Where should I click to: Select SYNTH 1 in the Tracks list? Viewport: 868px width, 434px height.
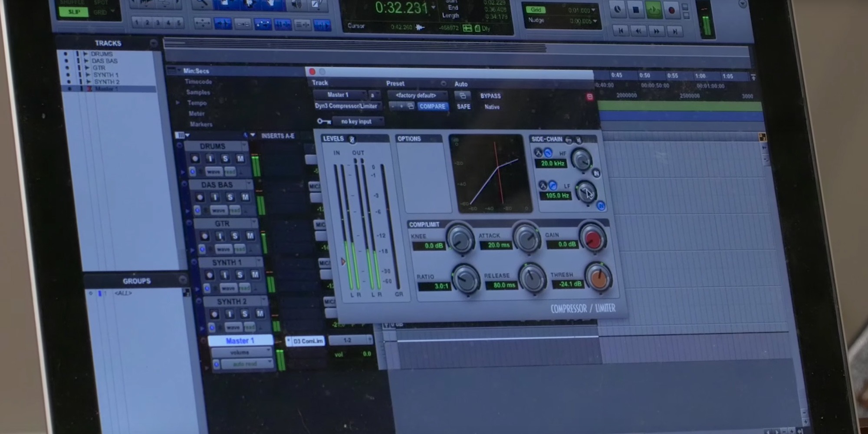pyautogui.click(x=106, y=75)
